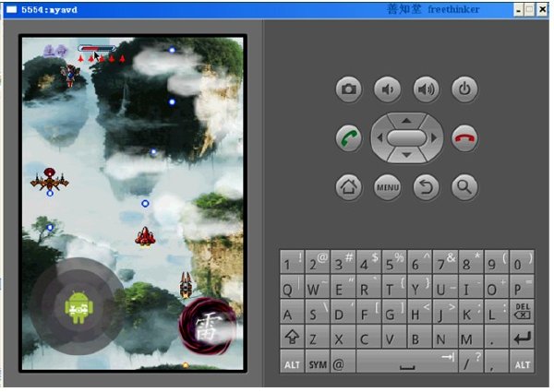Image resolution: width=554 pixels, height=392 pixels.
Task: Click the red player fighter plane
Action: [x=145, y=236]
